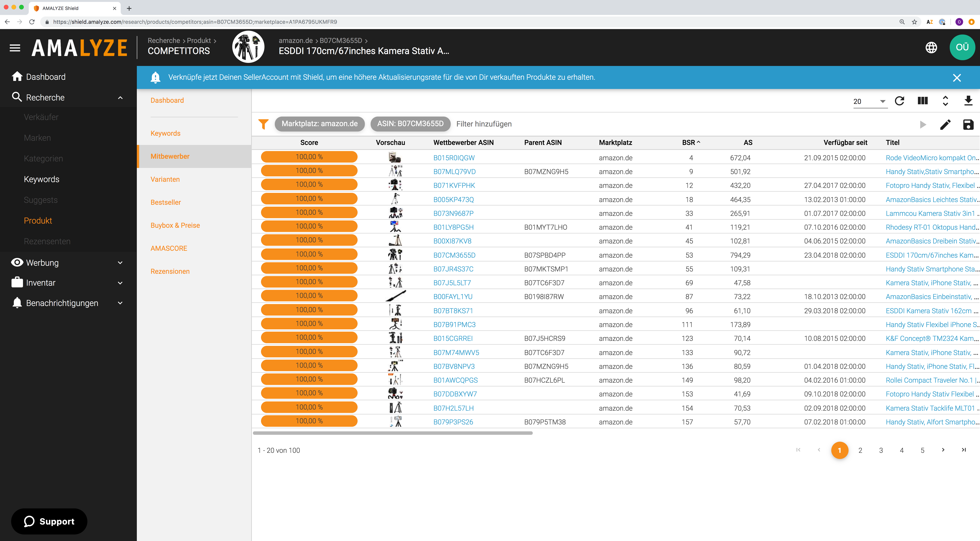The height and width of the screenshot is (541, 980).
Task: Open the rows-per-page dropdown showing 20
Action: pos(870,101)
